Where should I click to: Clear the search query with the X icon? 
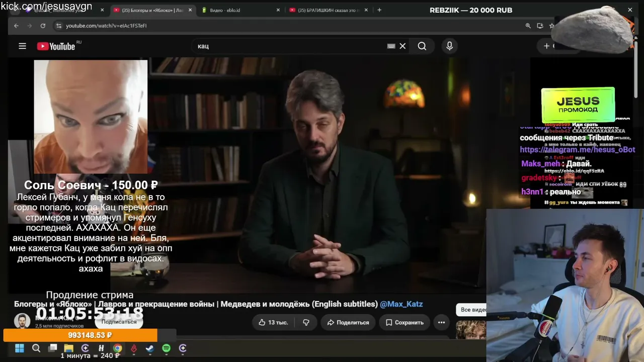coord(403,46)
